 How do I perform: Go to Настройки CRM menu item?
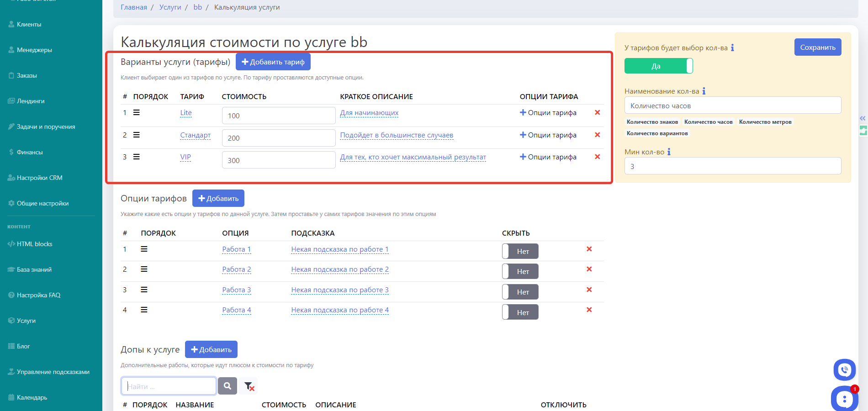39,178
